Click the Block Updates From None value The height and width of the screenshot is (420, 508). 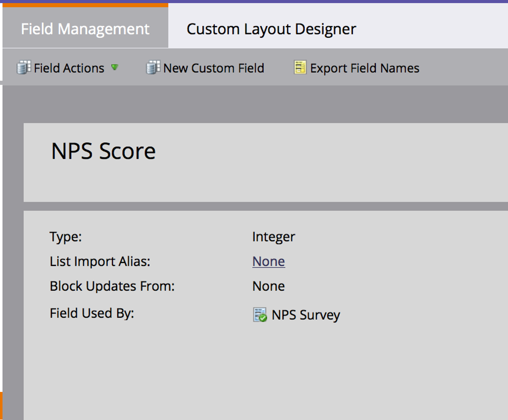point(268,286)
